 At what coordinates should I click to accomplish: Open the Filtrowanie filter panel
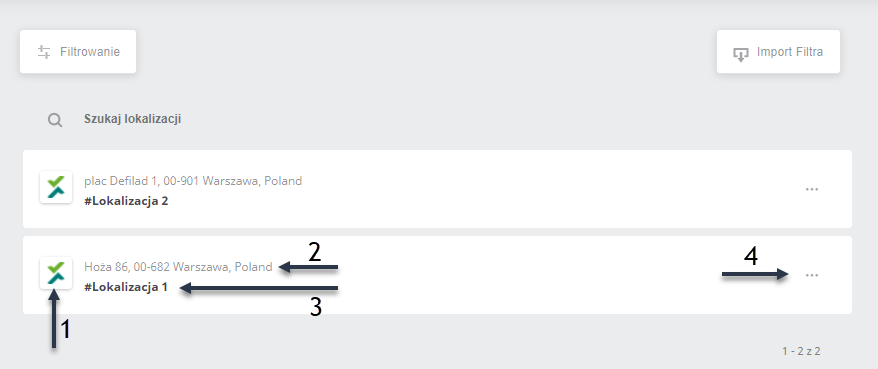point(78,52)
